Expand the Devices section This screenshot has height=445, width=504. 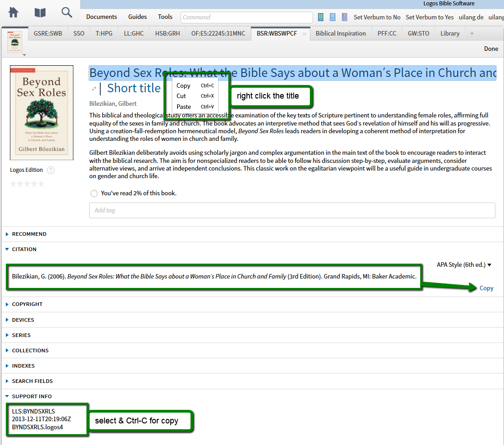pyautogui.click(x=7, y=320)
